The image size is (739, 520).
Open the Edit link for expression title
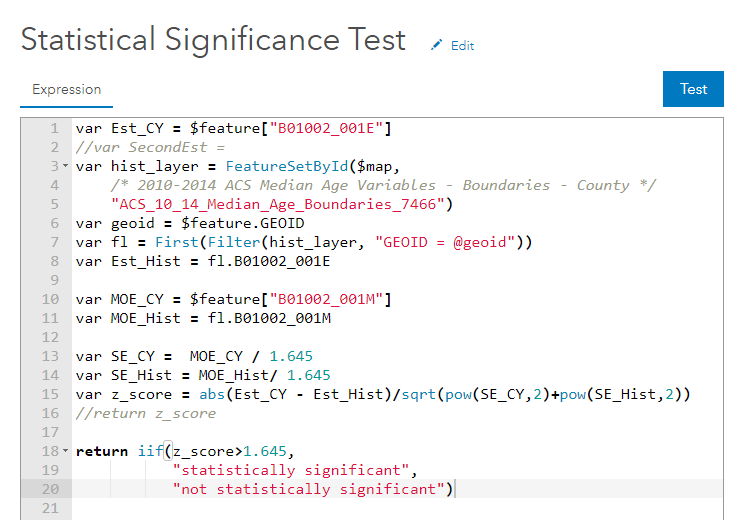tap(462, 46)
